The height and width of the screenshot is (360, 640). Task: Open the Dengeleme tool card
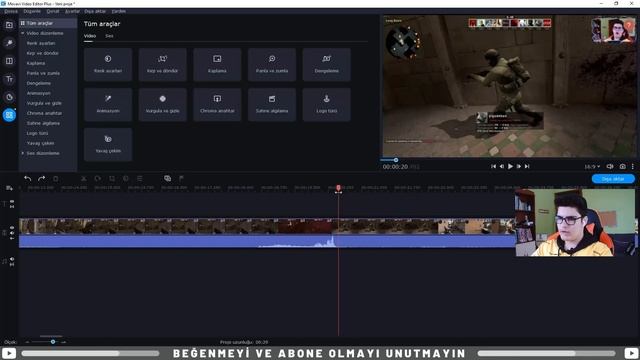coord(327,64)
